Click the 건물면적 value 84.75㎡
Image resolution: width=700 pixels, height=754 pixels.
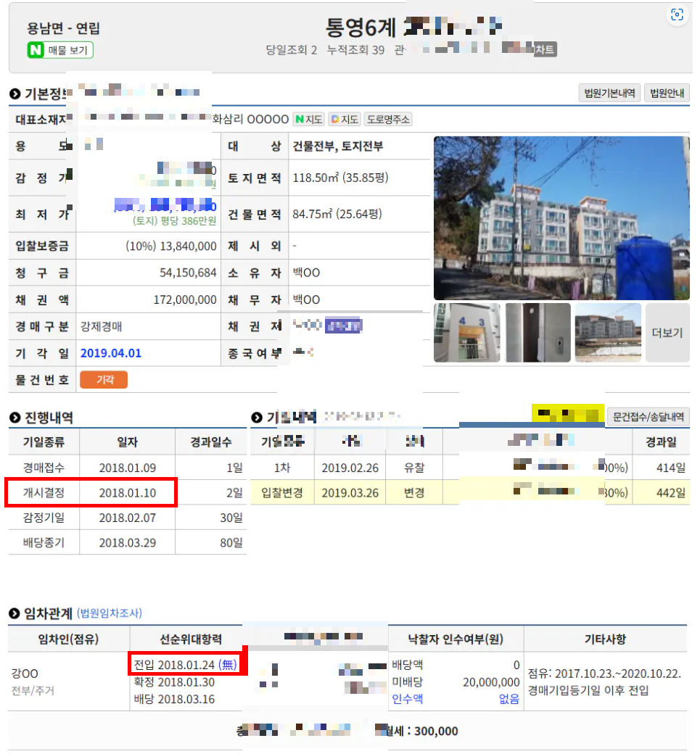click(337, 213)
